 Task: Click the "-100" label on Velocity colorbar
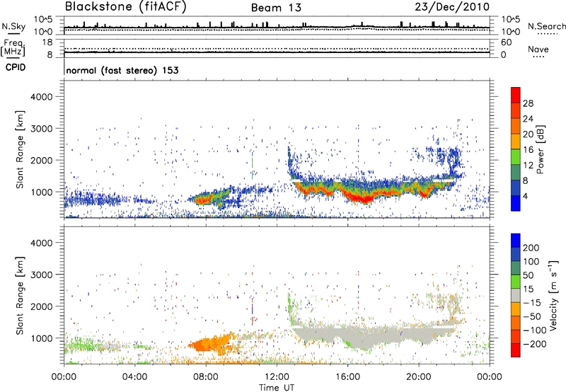[x=534, y=330]
